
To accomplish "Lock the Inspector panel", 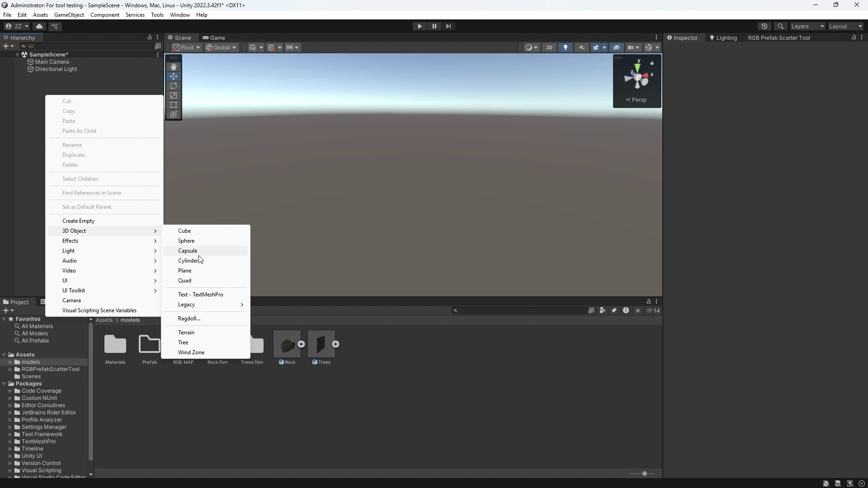I will tap(854, 38).
